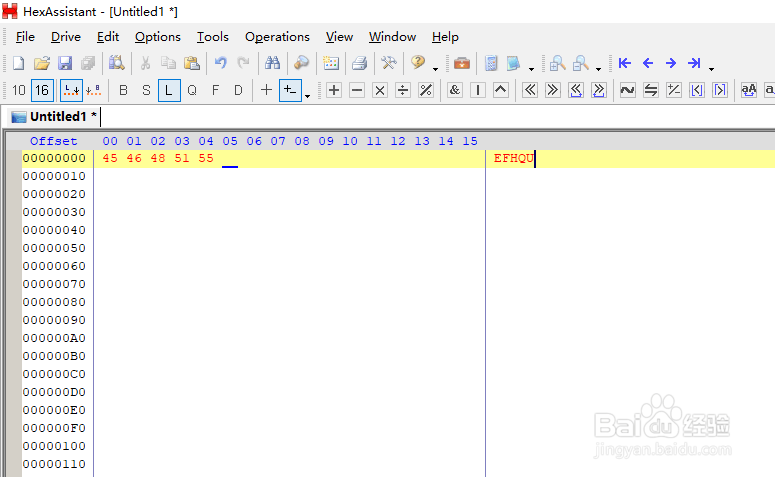The height and width of the screenshot is (477, 775).
Task: Click the swap bytes arrows icon
Action: (x=651, y=90)
